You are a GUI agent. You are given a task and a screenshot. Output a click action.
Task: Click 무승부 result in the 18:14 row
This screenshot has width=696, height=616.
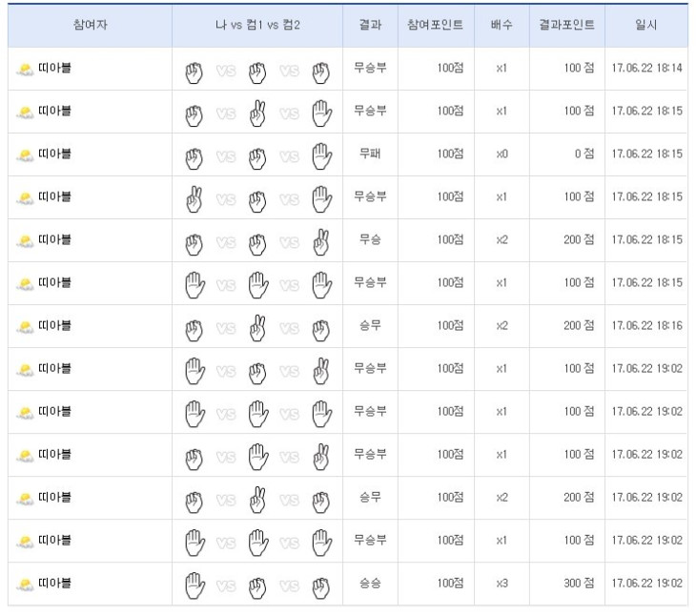370,68
